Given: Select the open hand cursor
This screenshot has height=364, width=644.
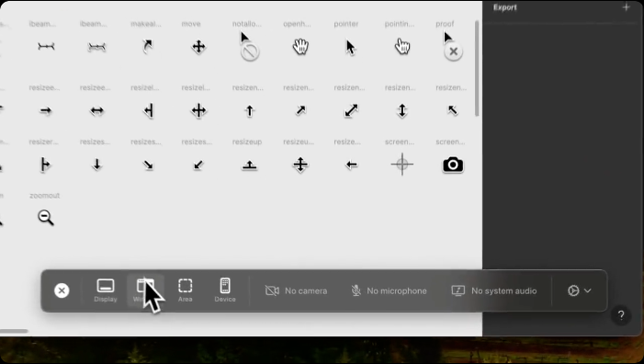Looking at the screenshot, I should (x=300, y=47).
